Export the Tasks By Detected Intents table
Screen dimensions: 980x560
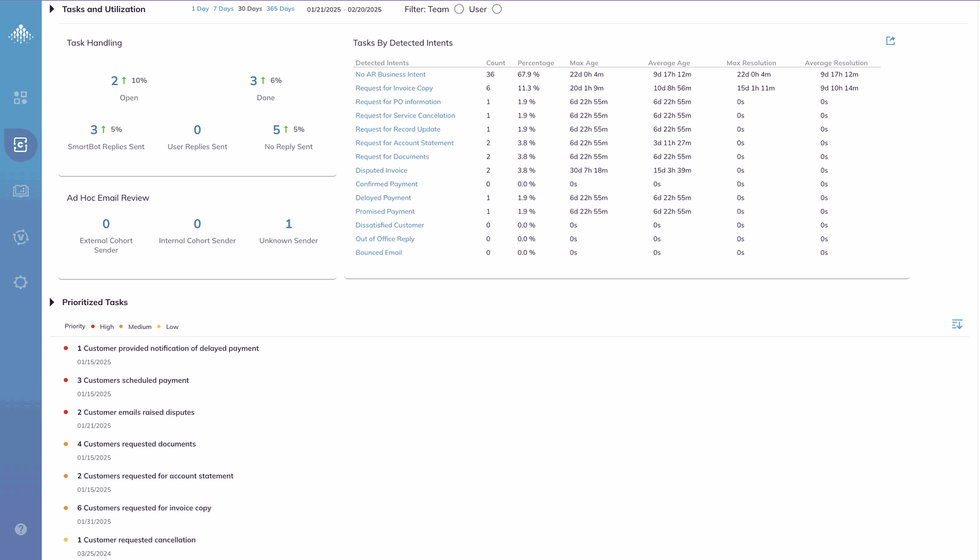891,41
